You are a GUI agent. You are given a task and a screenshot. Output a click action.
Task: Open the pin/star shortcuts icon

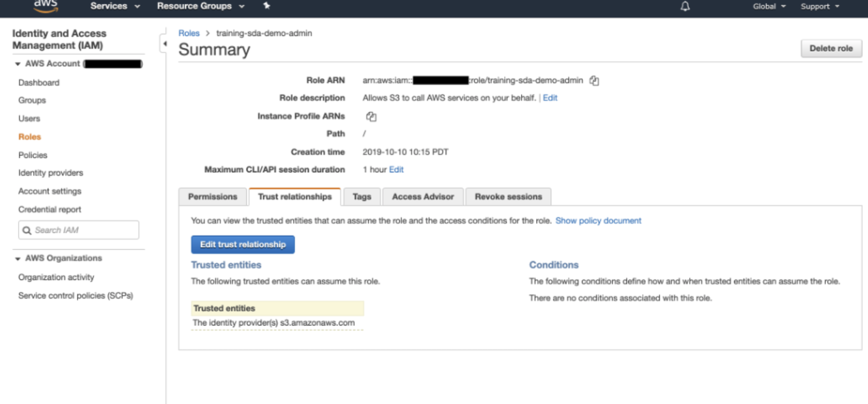point(266,6)
